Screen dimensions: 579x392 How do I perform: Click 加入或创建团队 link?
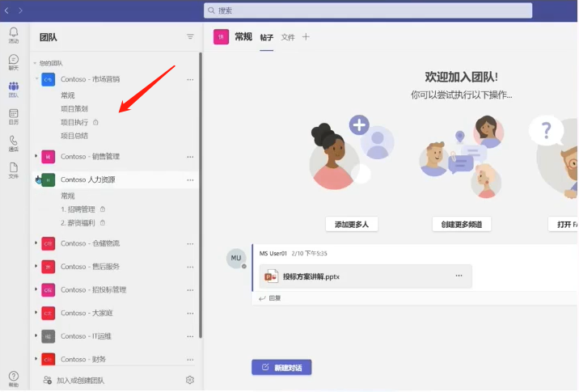[81, 380]
